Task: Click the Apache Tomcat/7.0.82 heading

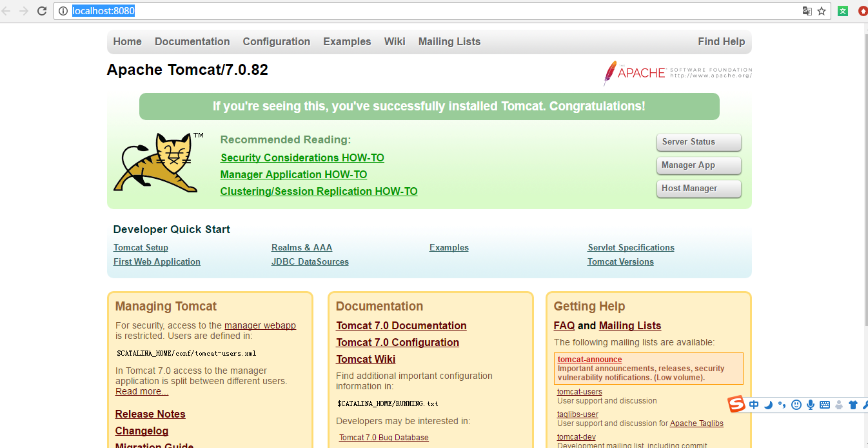Action: 188,70
